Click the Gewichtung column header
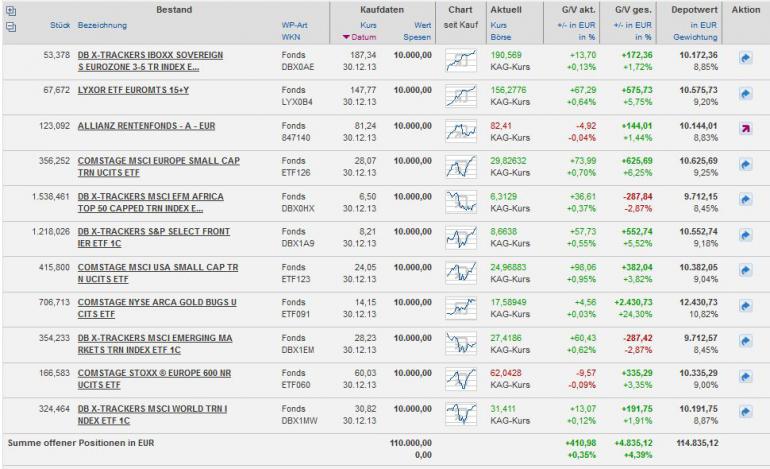This screenshot has width=770, height=469. click(x=696, y=36)
